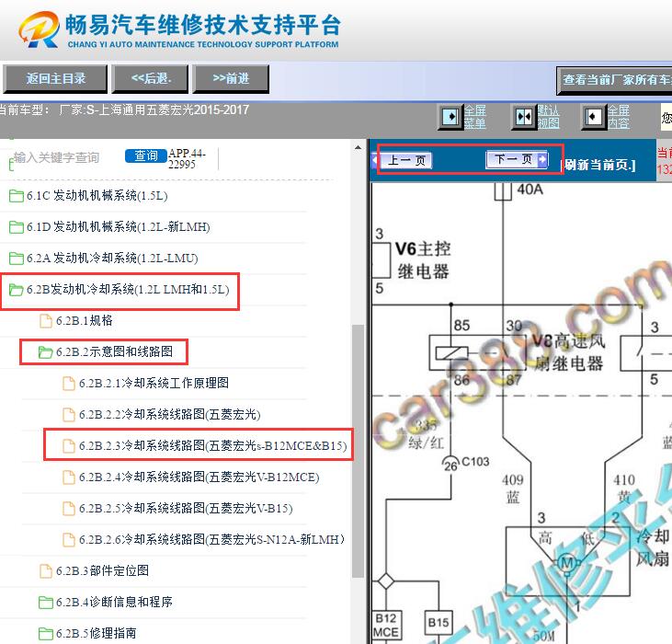Open 6.2B.2.4冷却系统线路图(五菱宏光V-B12MCE)
This screenshot has height=644, width=672.
point(199,477)
